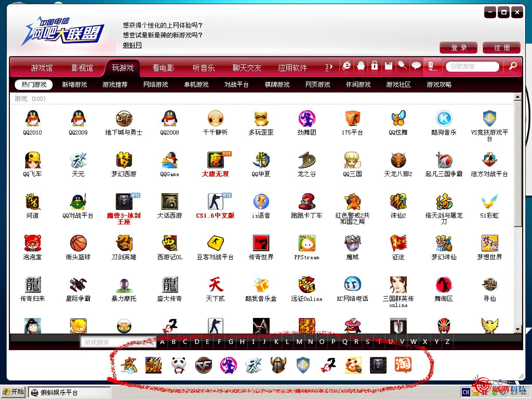Click the 注册 register button
The width and height of the screenshot is (532, 399).
tap(502, 48)
